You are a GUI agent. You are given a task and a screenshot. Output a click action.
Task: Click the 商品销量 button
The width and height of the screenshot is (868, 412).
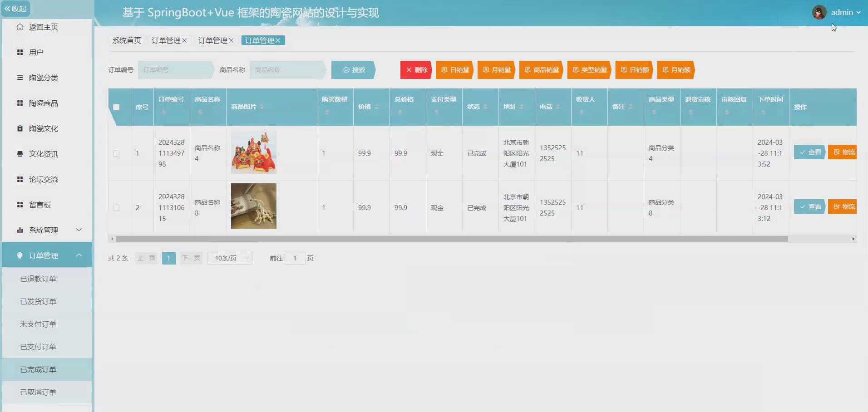(x=542, y=70)
